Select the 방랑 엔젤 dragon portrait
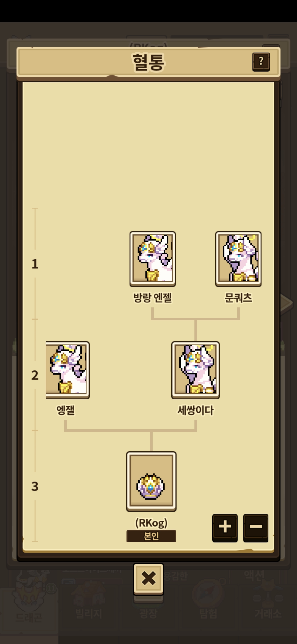The width and height of the screenshot is (297, 644). (153, 259)
